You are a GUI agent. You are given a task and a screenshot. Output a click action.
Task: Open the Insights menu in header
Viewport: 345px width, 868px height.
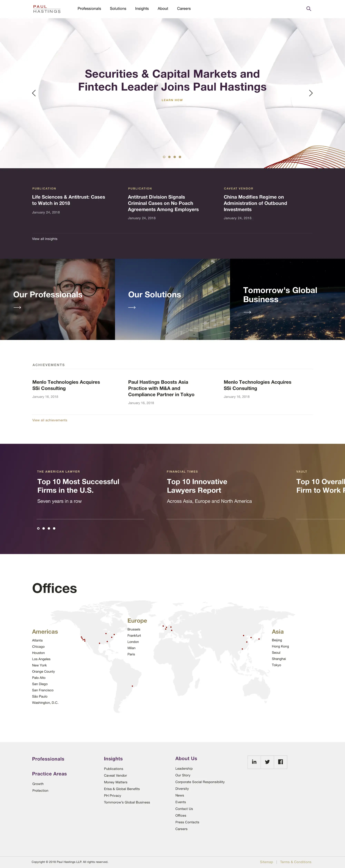pyautogui.click(x=142, y=9)
